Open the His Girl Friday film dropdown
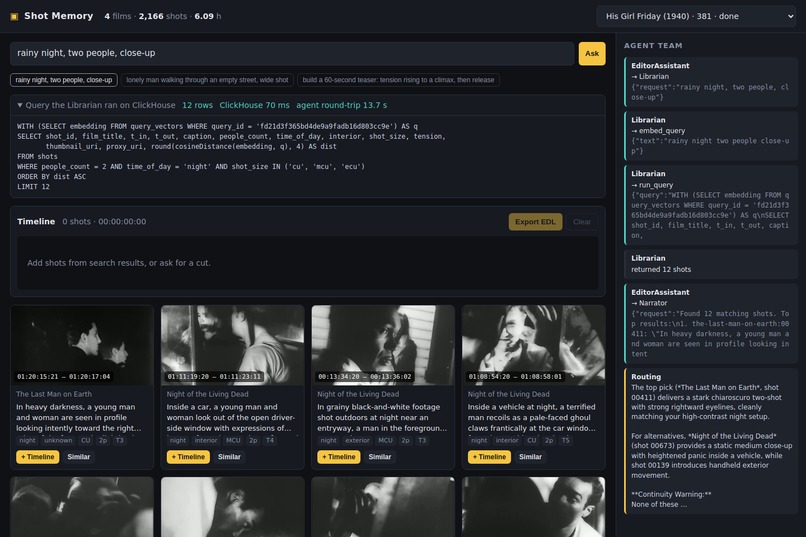 pos(697,16)
